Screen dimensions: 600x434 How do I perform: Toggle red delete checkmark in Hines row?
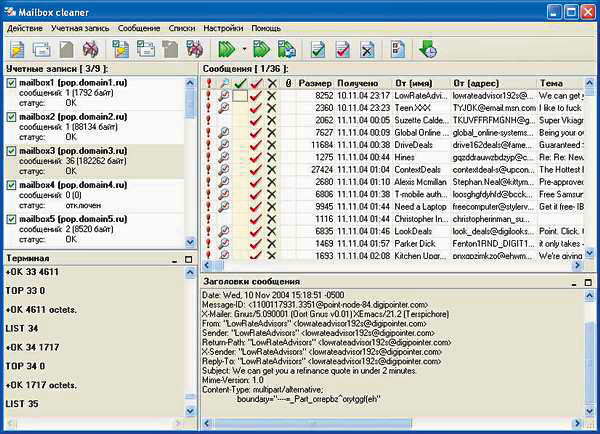click(256, 157)
